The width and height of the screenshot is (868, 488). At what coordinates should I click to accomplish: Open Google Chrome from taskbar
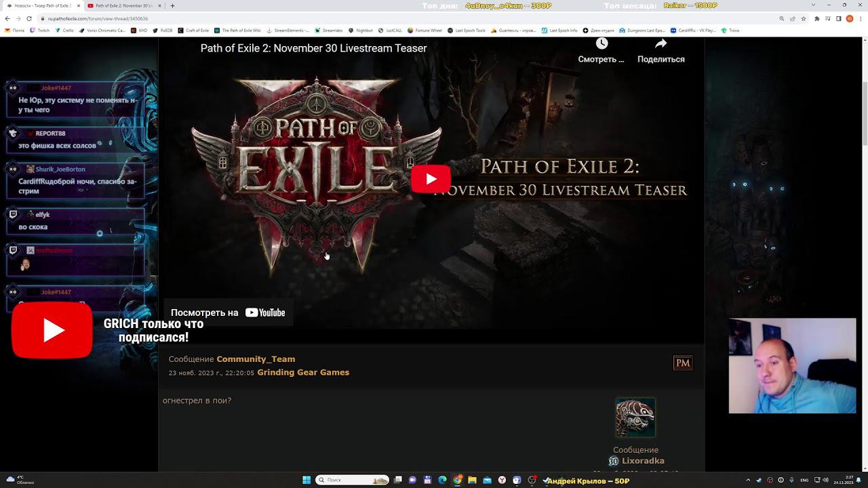[x=458, y=480]
